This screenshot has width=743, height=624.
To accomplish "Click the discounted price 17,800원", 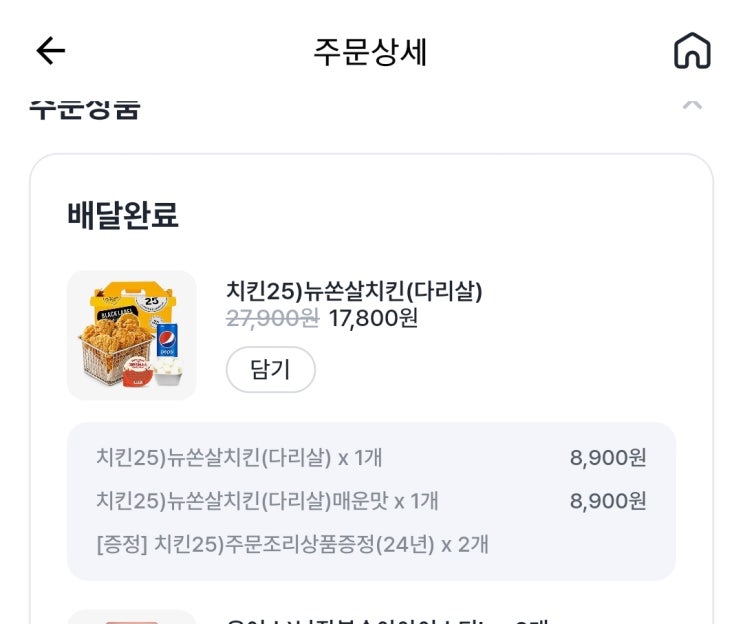I will point(373,319).
